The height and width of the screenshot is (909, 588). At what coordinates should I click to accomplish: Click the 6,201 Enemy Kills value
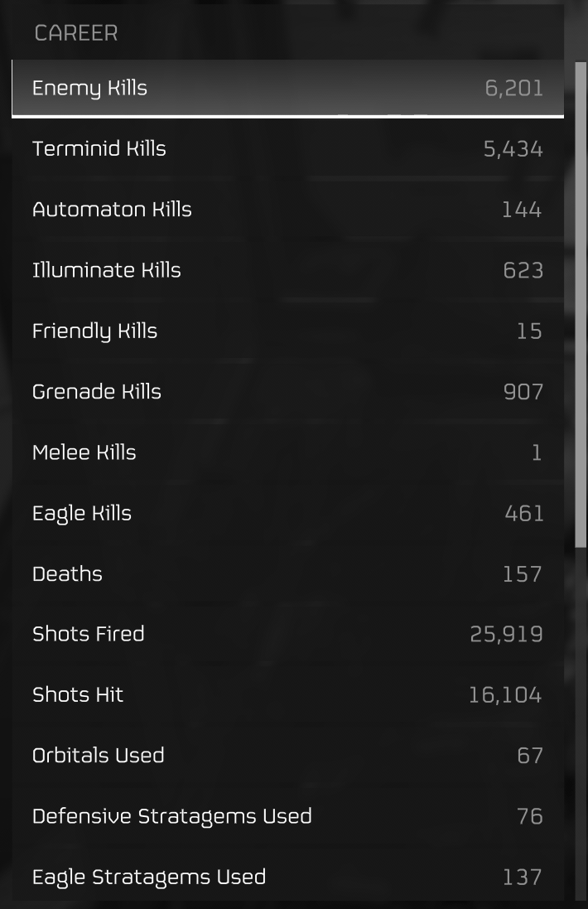[x=513, y=88]
